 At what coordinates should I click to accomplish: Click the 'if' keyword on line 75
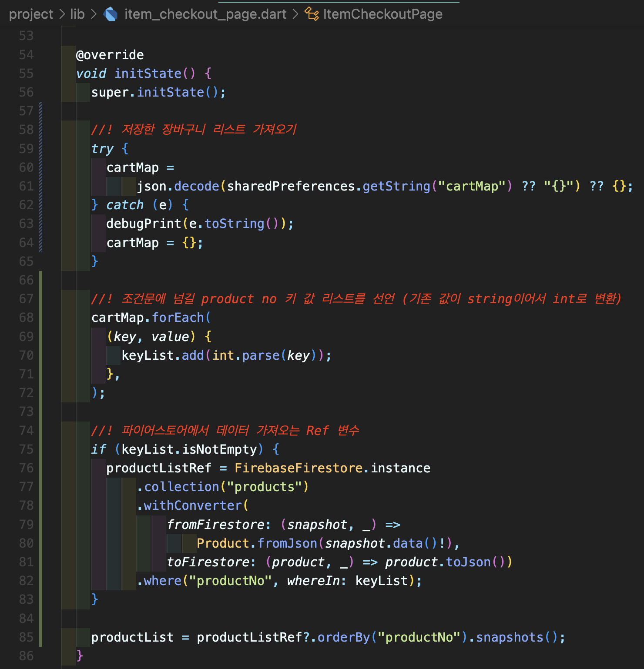point(99,449)
